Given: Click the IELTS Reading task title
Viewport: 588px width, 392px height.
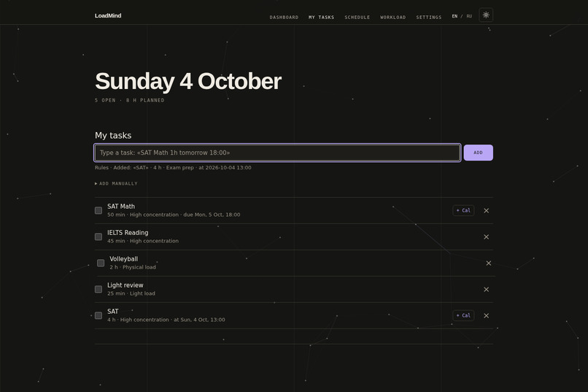Looking at the screenshot, I should [128, 233].
